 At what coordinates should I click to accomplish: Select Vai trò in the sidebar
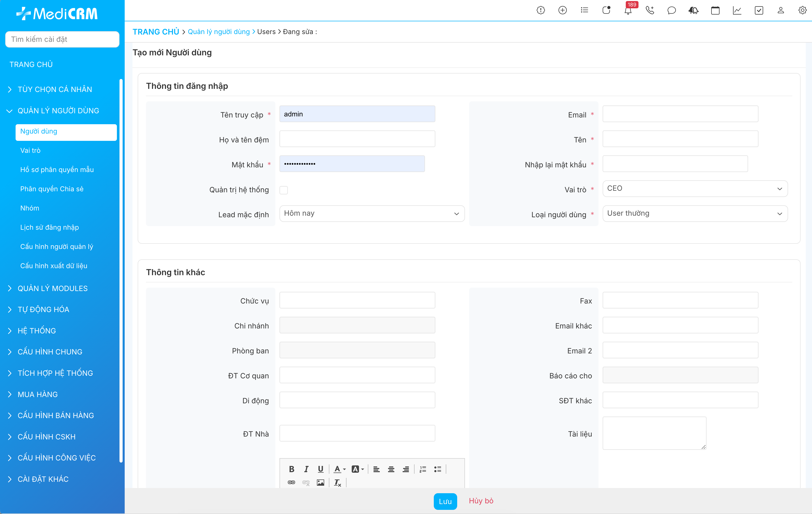(30, 150)
